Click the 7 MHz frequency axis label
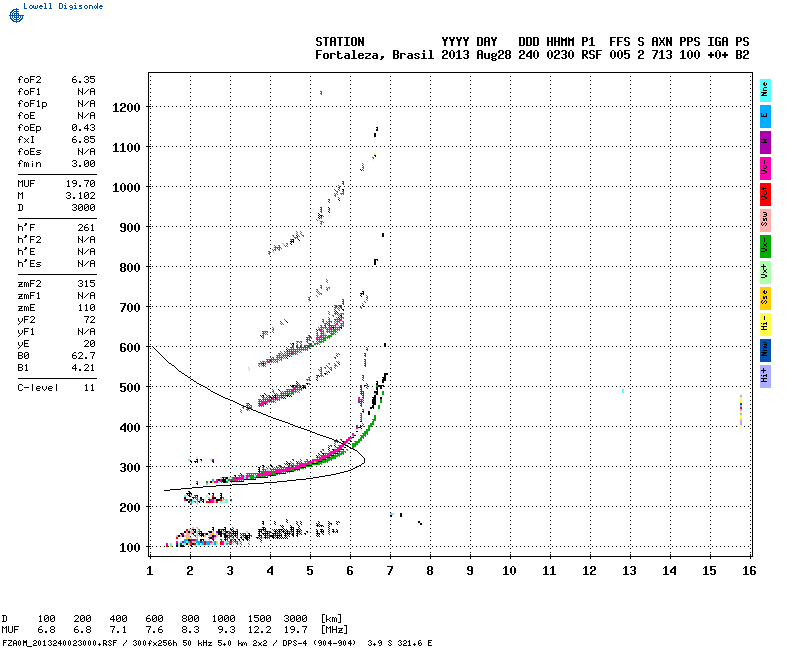The height and width of the screenshot is (650, 800). [x=390, y=570]
